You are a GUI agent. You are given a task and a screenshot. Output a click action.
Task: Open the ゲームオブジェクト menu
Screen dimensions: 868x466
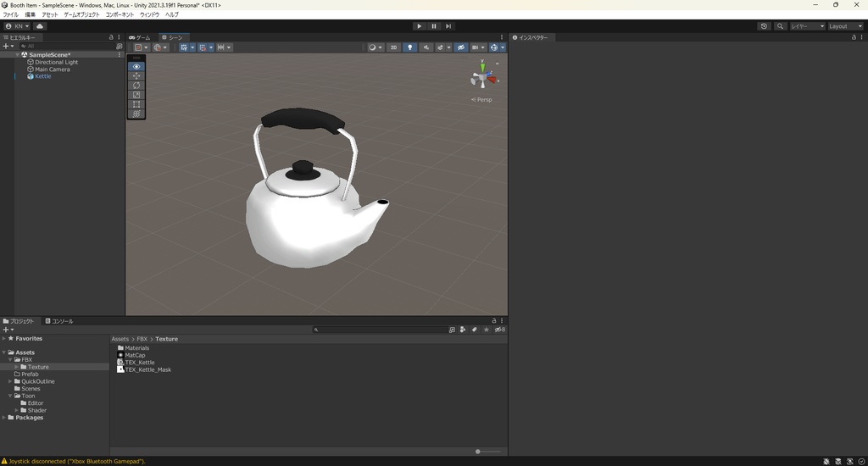tap(82, 14)
